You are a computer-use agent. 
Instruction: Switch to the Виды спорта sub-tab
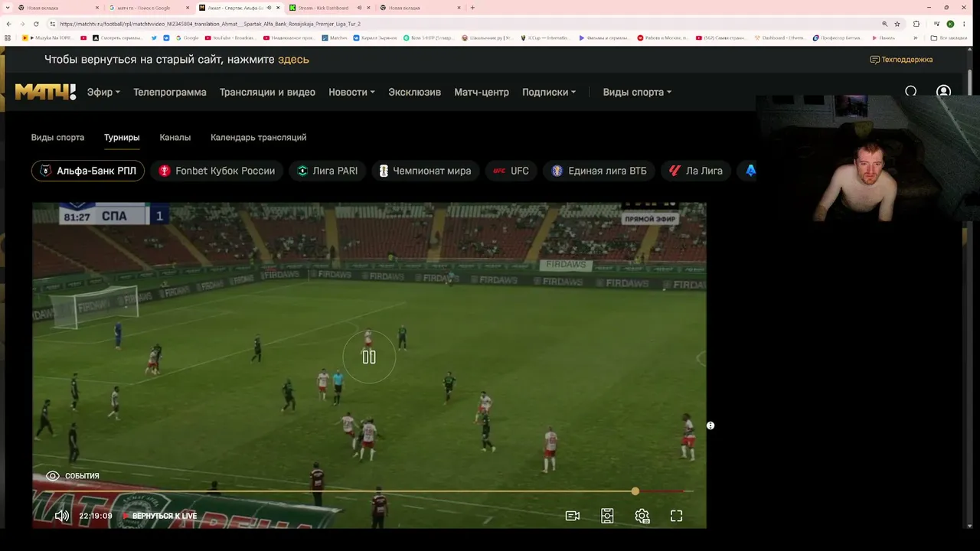tap(57, 138)
